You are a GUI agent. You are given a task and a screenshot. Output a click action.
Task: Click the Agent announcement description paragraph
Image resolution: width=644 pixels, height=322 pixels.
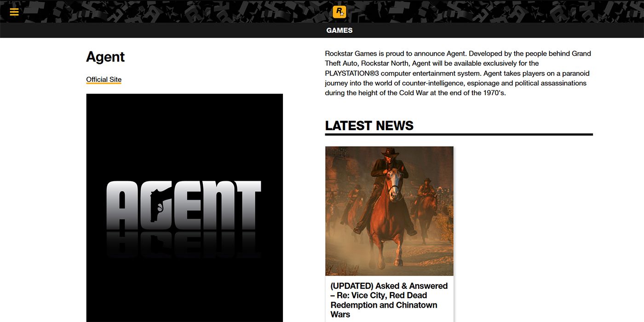point(458,73)
